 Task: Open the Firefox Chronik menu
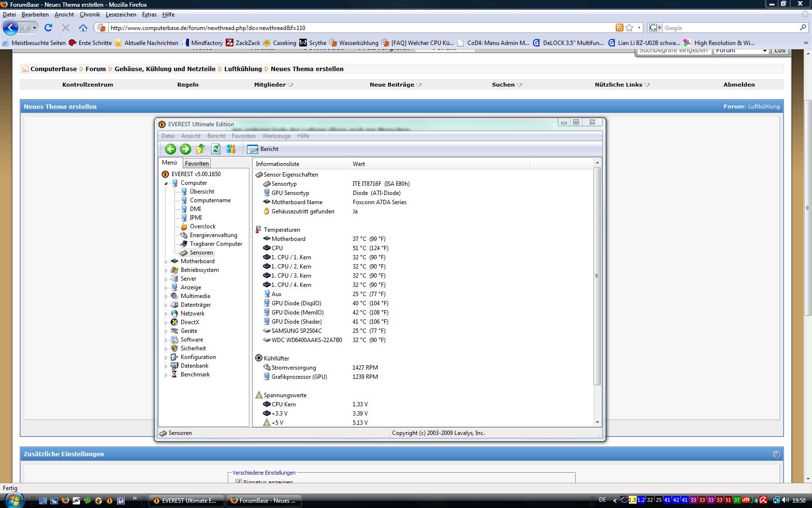tap(90, 15)
